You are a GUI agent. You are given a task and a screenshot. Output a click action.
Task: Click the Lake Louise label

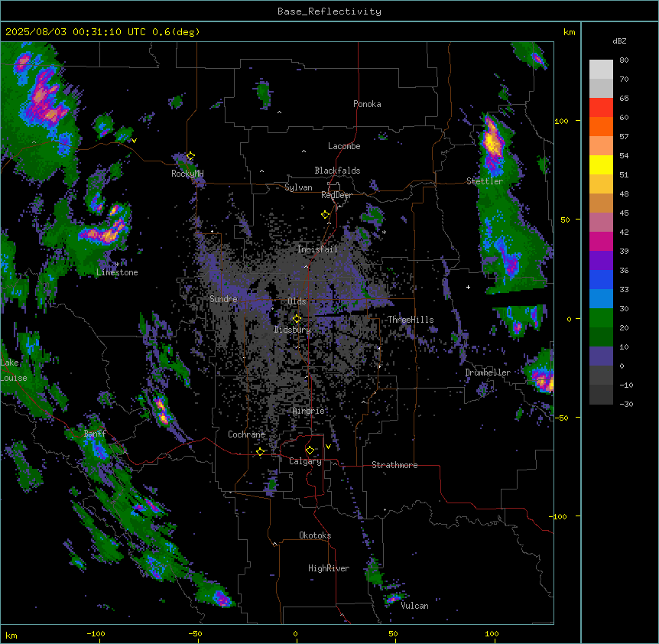14,370
